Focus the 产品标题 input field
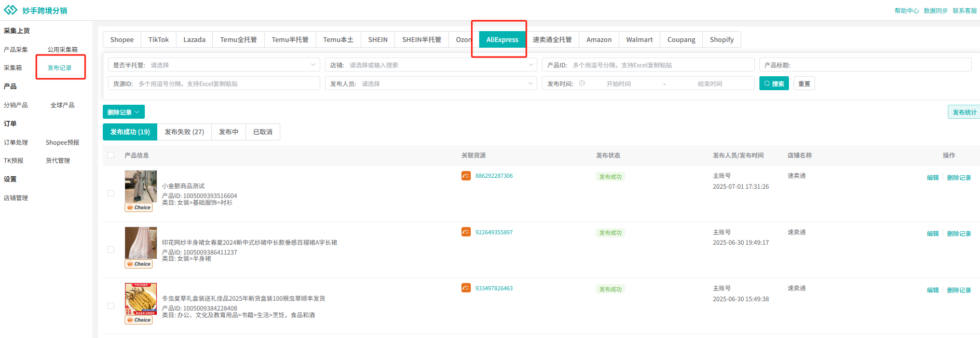Image resolution: width=980 pixels, height=338 pixels. [865, 65]
